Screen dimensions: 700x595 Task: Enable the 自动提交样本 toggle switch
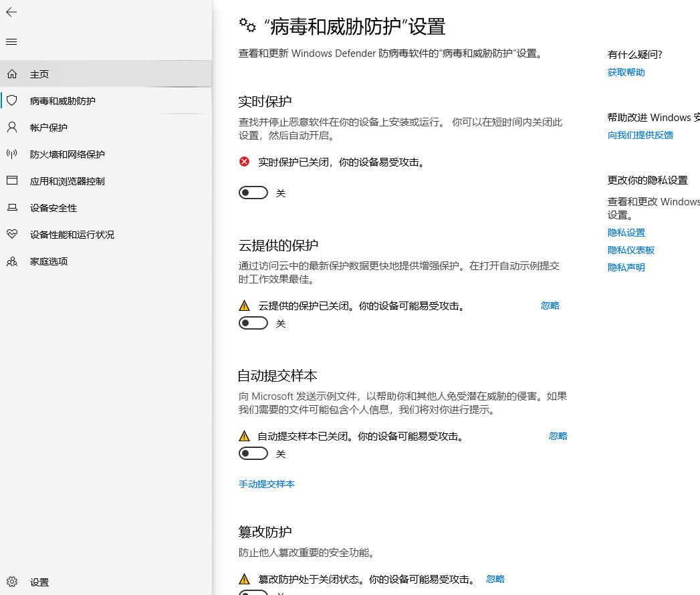(x=253, y=453)
